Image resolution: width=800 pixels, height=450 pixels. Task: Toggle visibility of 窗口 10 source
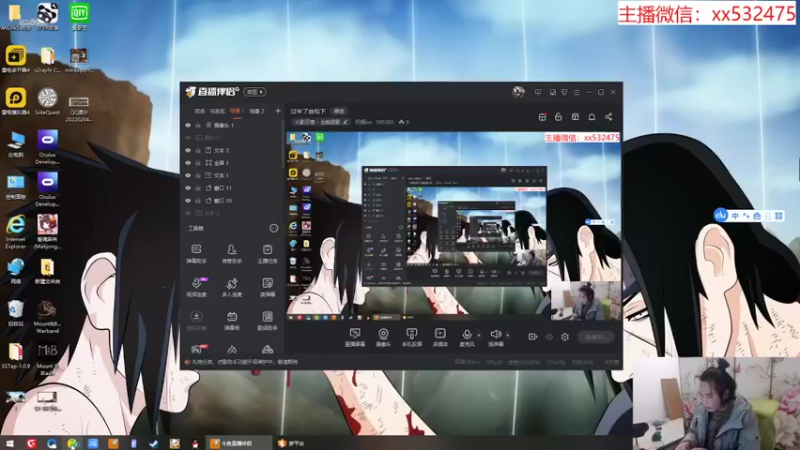(x=188, y=201)
